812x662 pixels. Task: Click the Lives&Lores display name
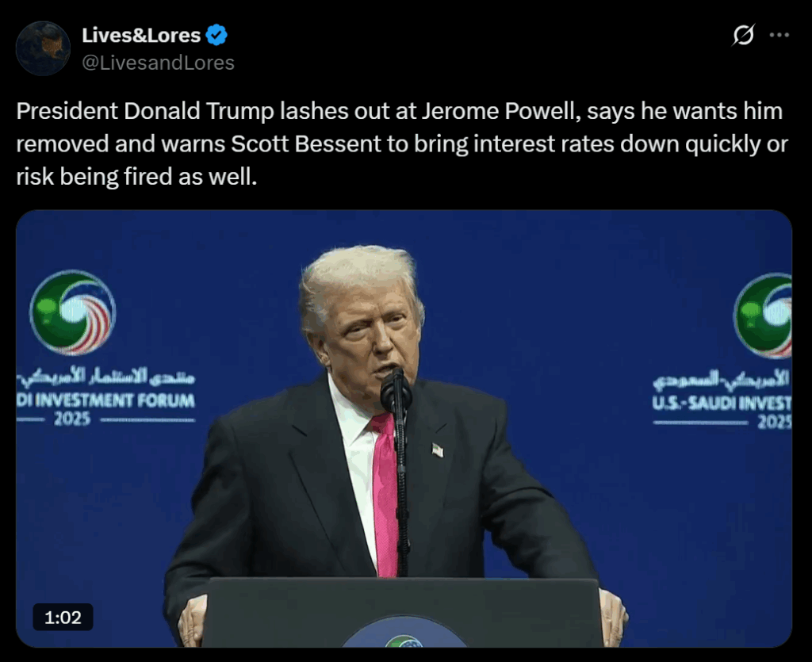(x=141, y=35)
